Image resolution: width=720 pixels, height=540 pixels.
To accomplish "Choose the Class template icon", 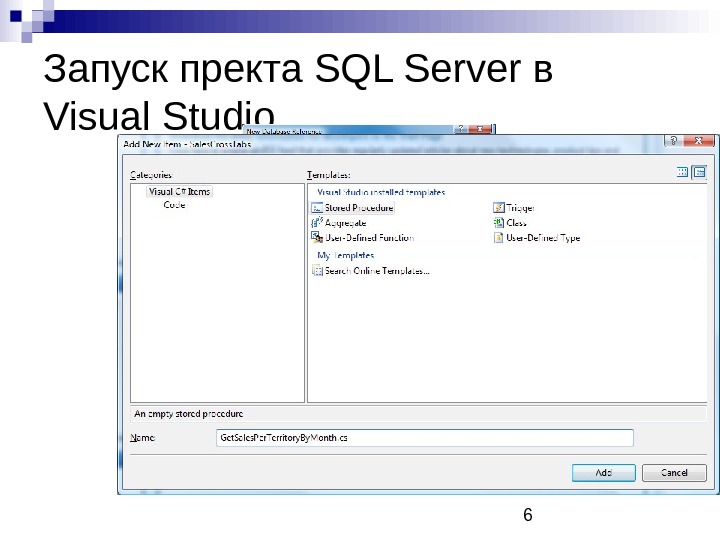I will pos(499,223).
